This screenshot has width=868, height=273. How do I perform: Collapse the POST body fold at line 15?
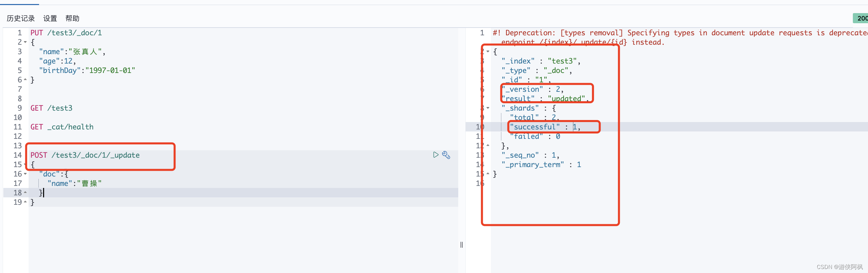point(25,165)
